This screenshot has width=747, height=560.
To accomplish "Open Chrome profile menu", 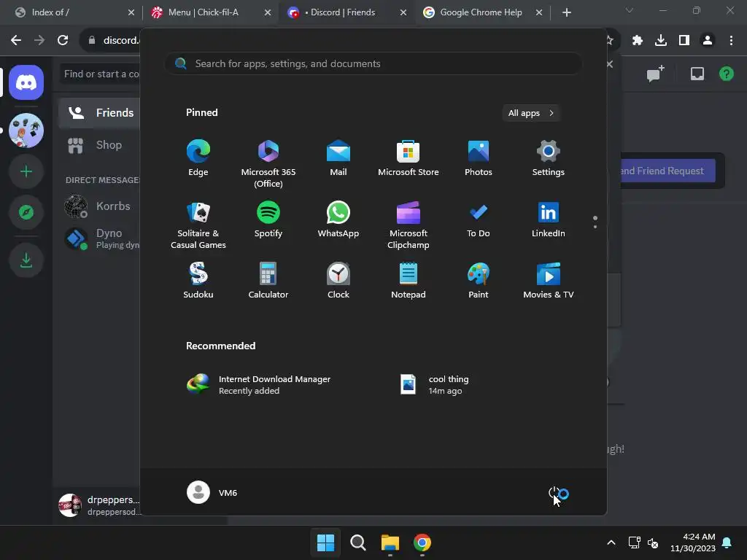I will click(x=708, y=41).
